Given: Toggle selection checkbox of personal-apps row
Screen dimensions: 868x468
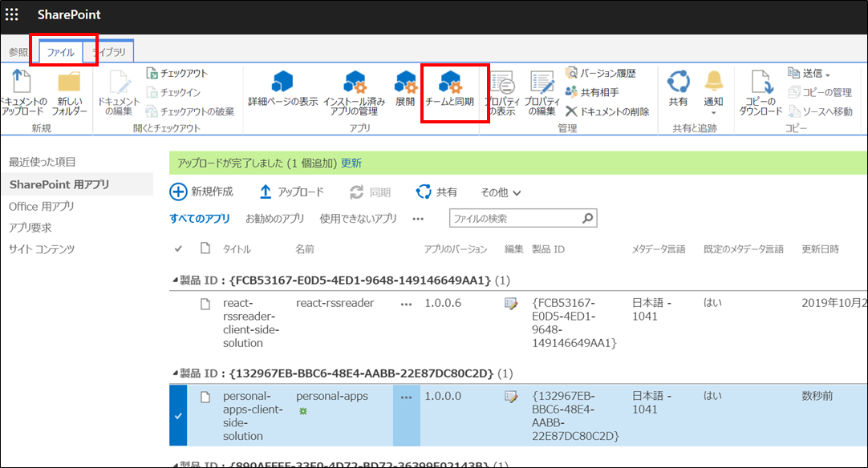Looking at the screenshot, I should click(178, 416).
